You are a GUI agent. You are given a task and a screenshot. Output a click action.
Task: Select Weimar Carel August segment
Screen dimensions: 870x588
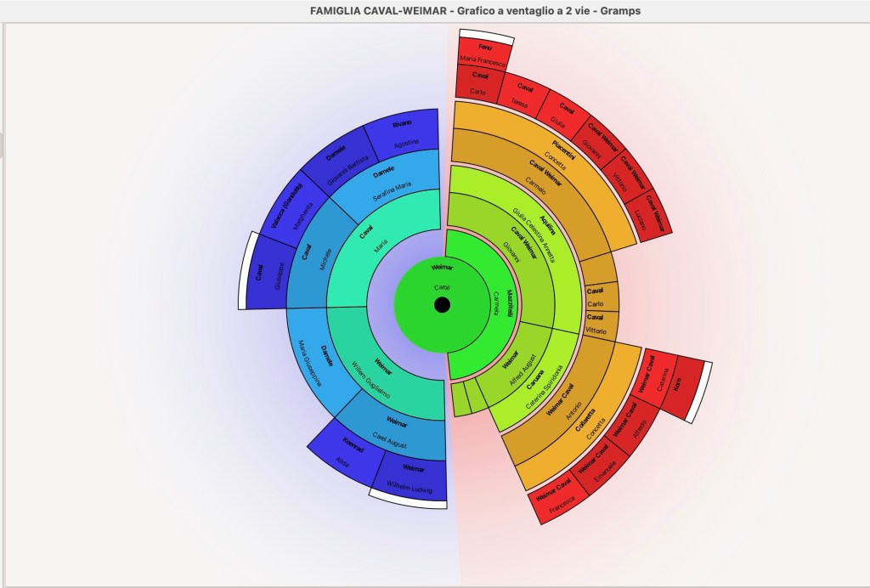389,433
